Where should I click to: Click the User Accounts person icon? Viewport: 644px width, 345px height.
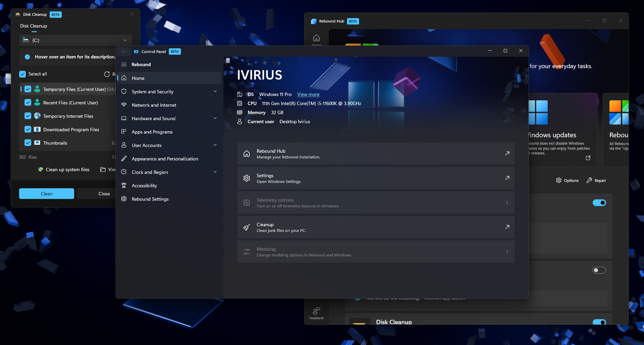point(124,145)
